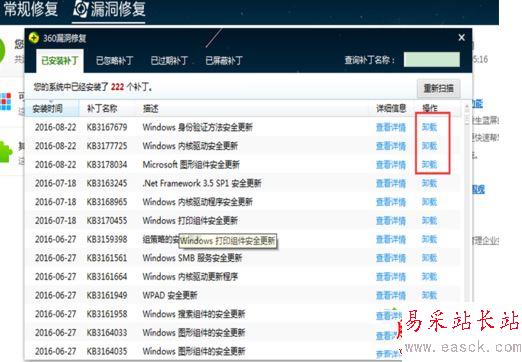Click the green puzzle icon in background window

point(6,152)
